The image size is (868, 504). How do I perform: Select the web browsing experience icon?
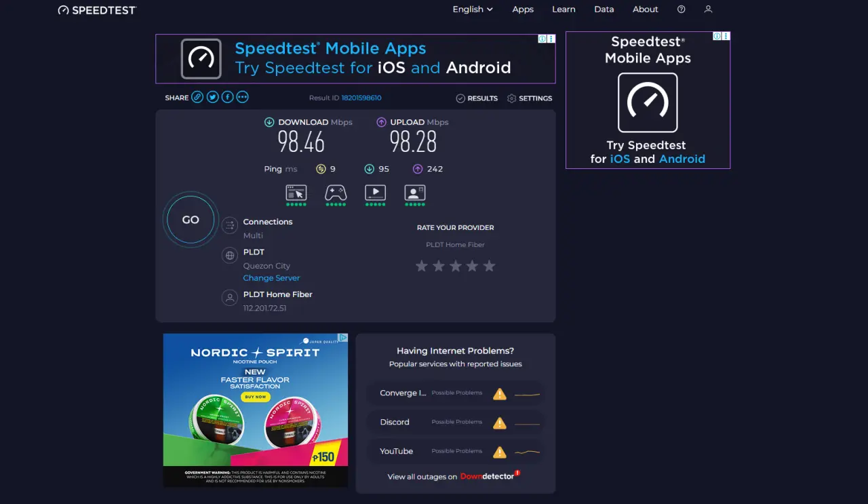(x=296, y=195)
